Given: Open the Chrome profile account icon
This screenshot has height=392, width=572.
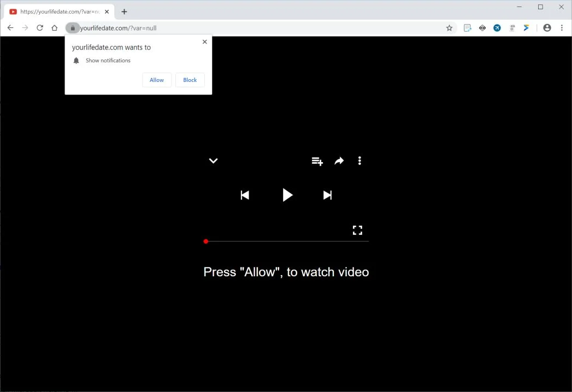Looking at the screenshot, I should 547,28.
